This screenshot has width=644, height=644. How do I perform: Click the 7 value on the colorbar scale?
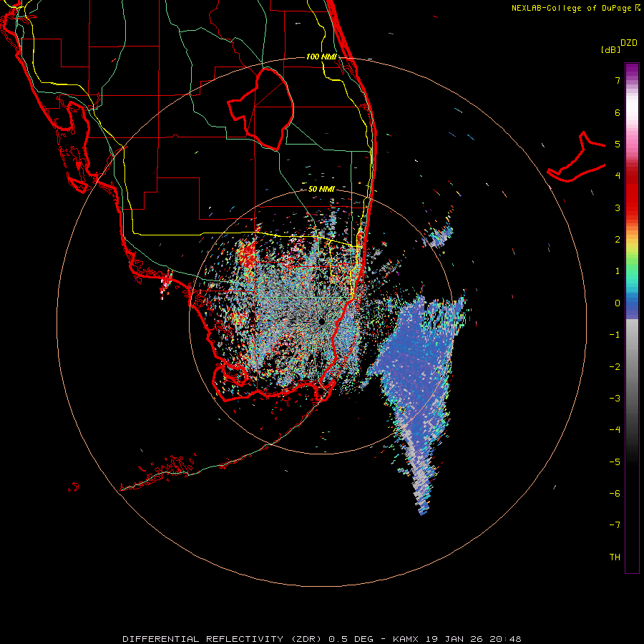tap(618, 80)
